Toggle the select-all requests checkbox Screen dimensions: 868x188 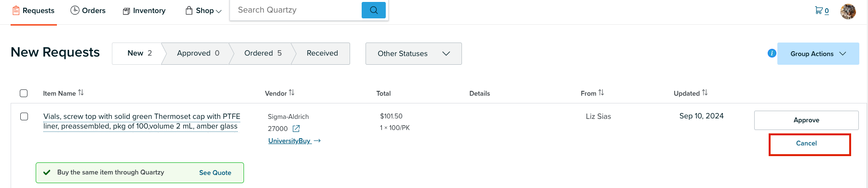pyautogui.click(x=24, y=93)
